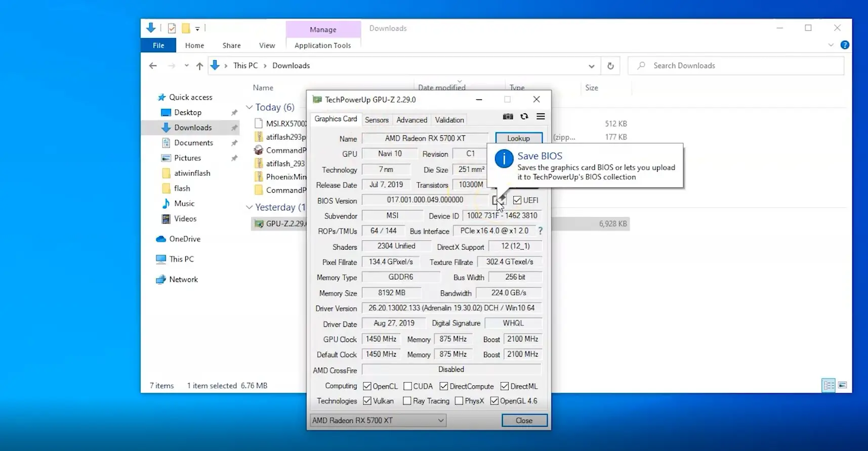Open the GPU selection dropdown

(x=440, y=420)
